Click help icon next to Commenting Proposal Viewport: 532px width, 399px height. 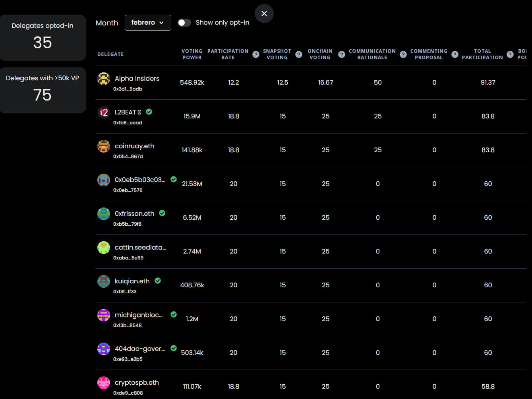point(455,54)
